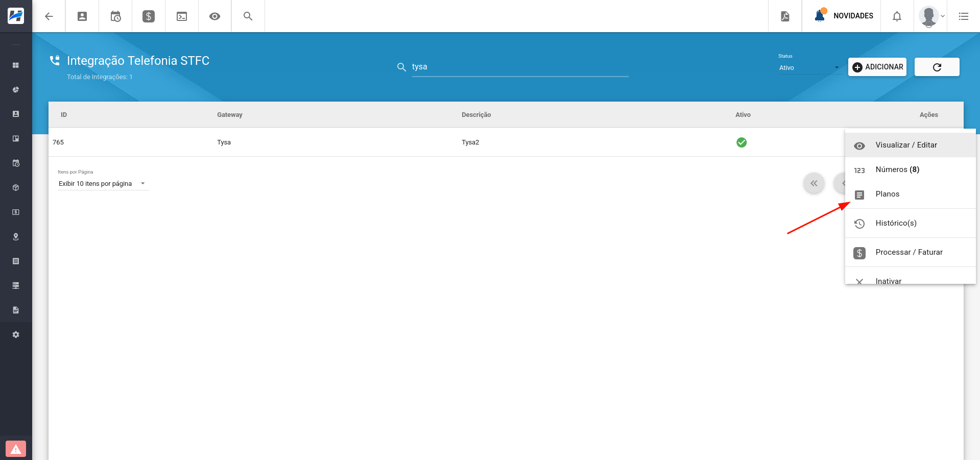
Task: Expand the Status dropdown set to Ativo
Action: 809,68
